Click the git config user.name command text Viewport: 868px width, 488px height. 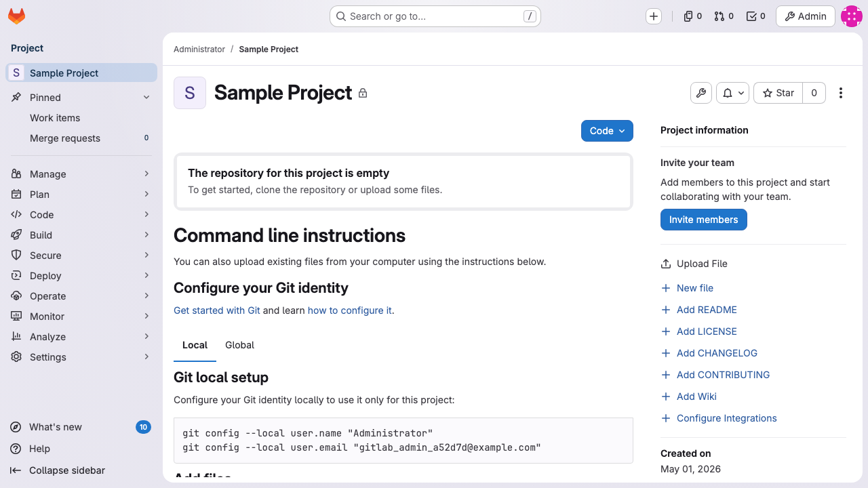tap(307, 433)
